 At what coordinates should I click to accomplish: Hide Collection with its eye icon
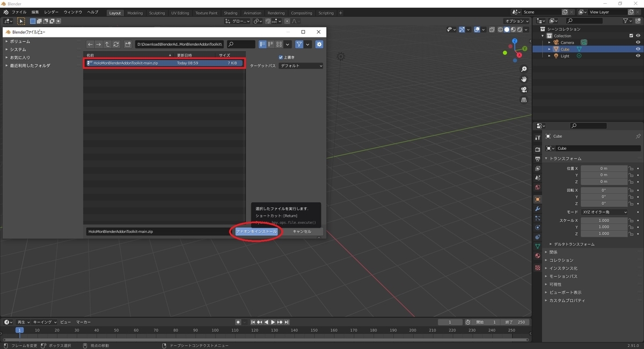(x=638, y=36)
